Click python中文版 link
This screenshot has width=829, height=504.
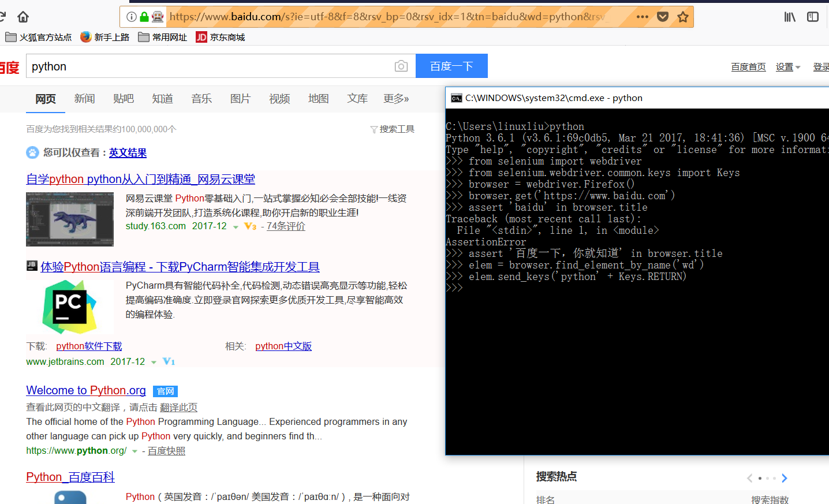283,346
